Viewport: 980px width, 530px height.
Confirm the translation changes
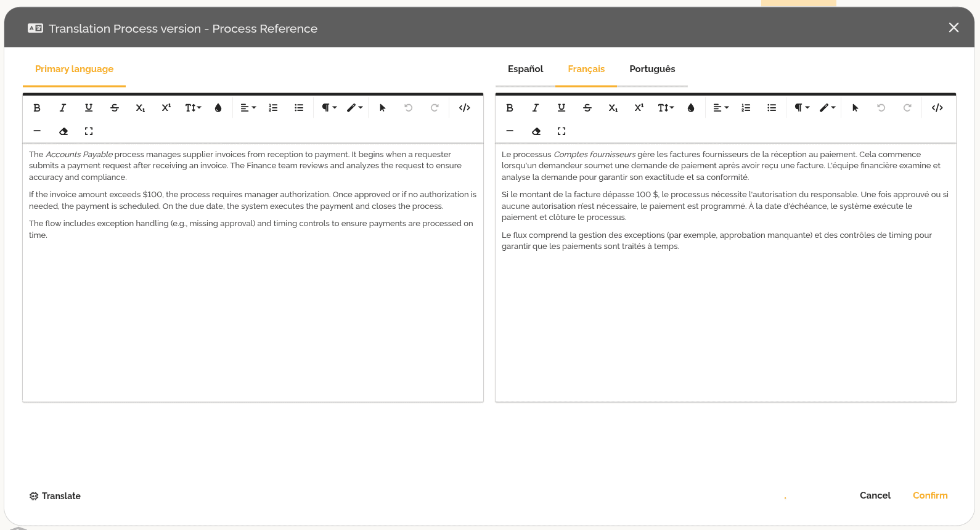[929, 495]
